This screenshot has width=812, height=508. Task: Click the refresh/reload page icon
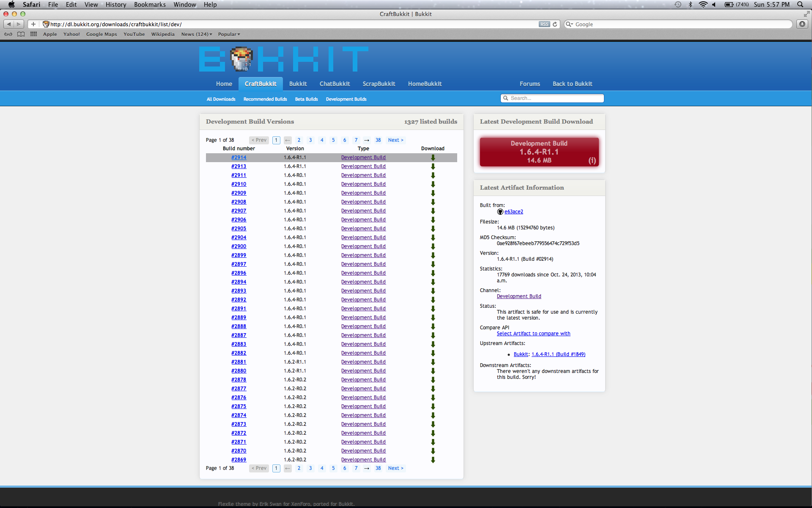click(x=555, y=24)
